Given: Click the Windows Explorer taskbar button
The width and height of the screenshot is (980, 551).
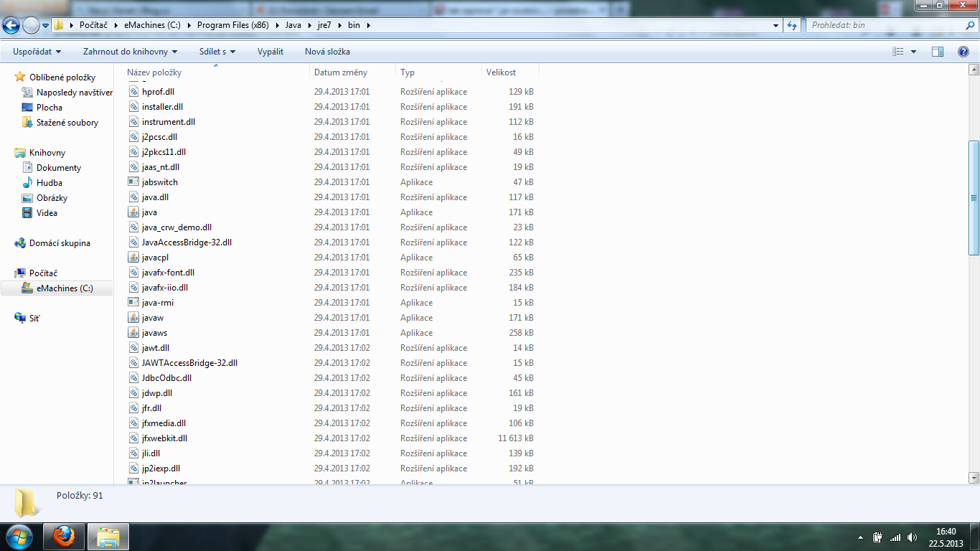Looking at the screenshot, I should tap(108, 536).
